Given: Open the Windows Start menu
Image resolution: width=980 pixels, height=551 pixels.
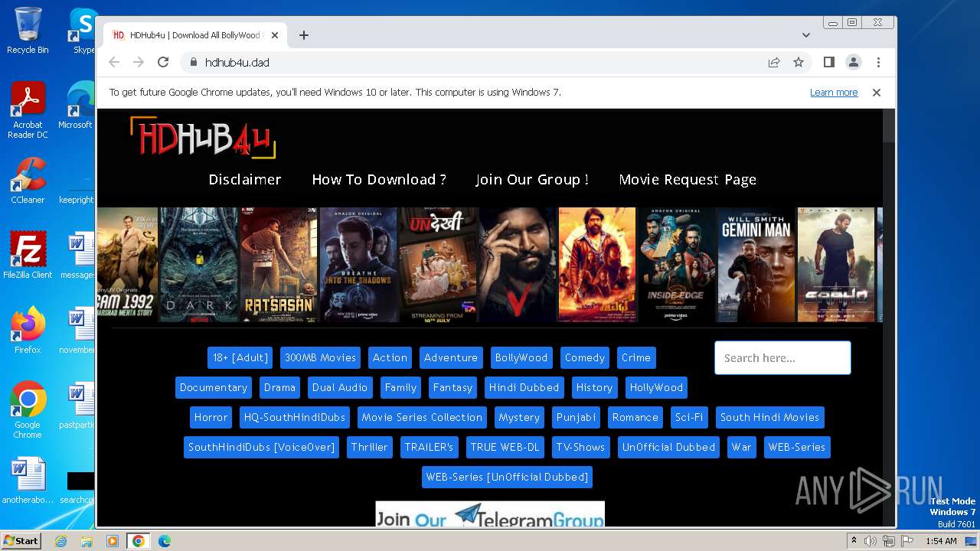Looking at the screenshot, I should 21,541.
